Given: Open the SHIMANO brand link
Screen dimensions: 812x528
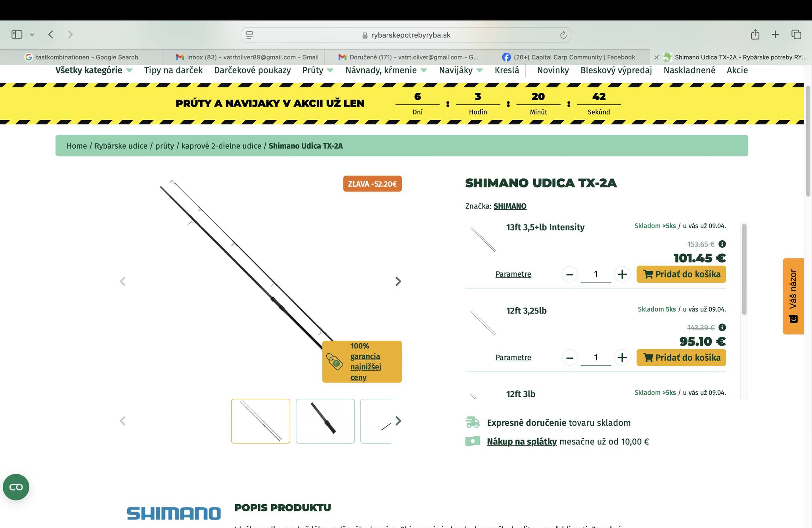Looking at the screenshot, I should point(510,206).
